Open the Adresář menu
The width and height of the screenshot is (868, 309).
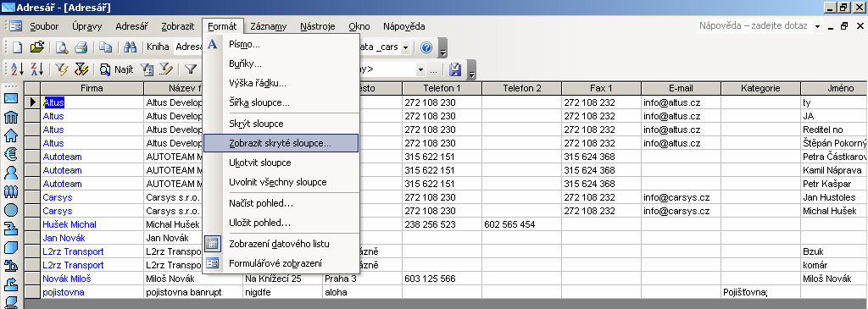pos(131,26)
